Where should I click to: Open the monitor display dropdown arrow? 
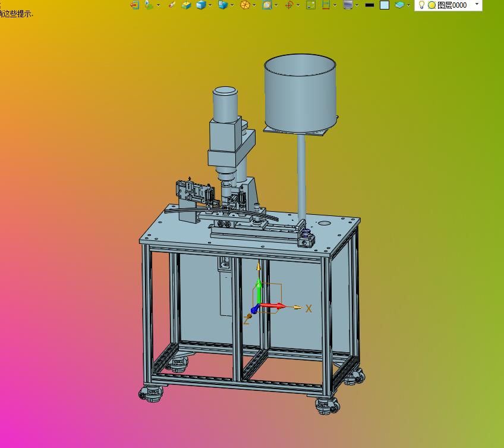coord(357,5)
